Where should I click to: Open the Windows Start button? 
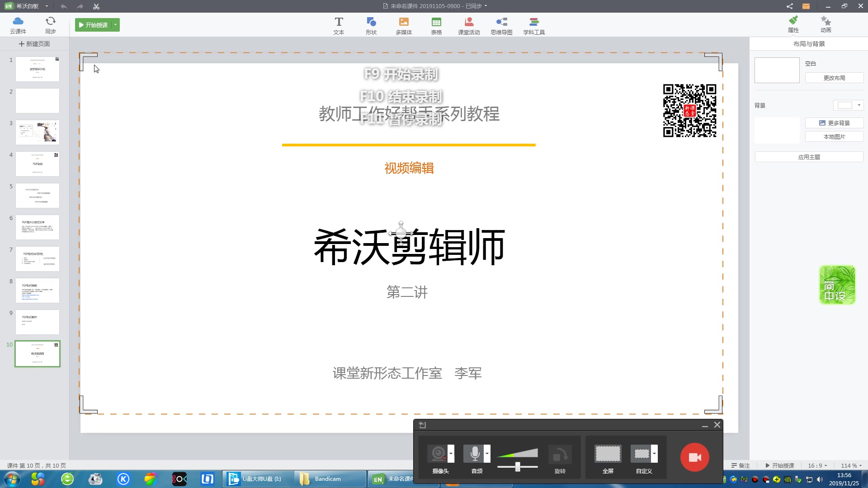pos(12,479)
